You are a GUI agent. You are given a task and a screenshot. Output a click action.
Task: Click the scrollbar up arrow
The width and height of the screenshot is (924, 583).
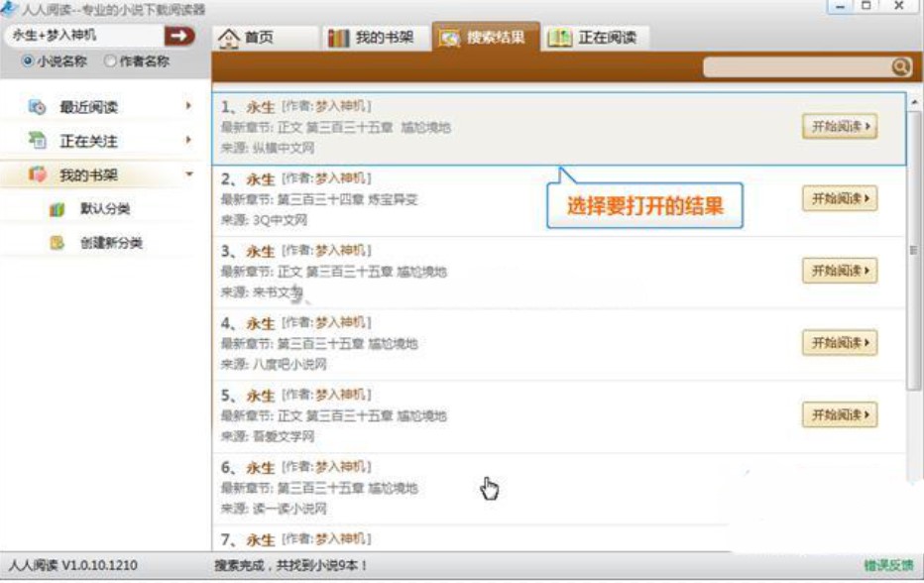coord(914,102)
